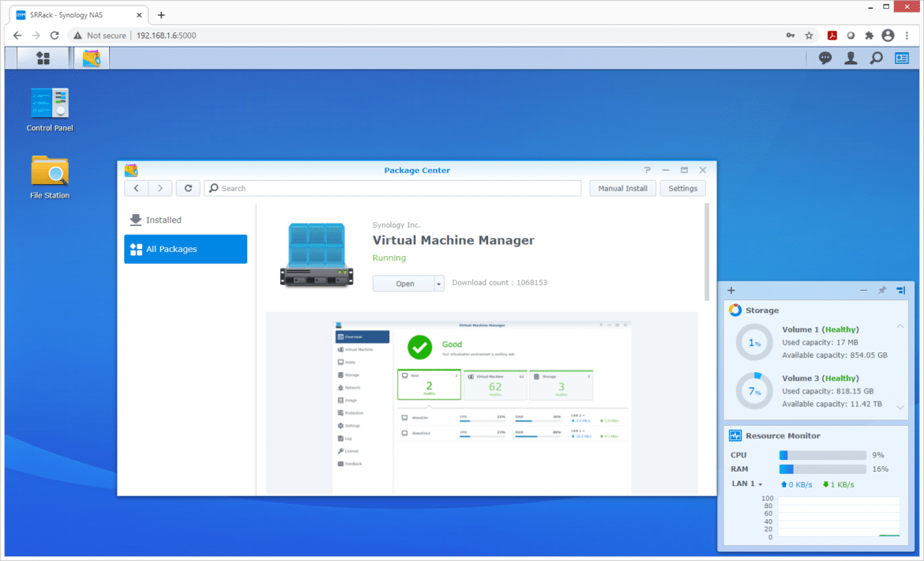This screenshot has width=924, height=561.
Task: Click 'Available capacity: 11.42 TB' text
Action: pyautogui.click(x=832, y=405)
